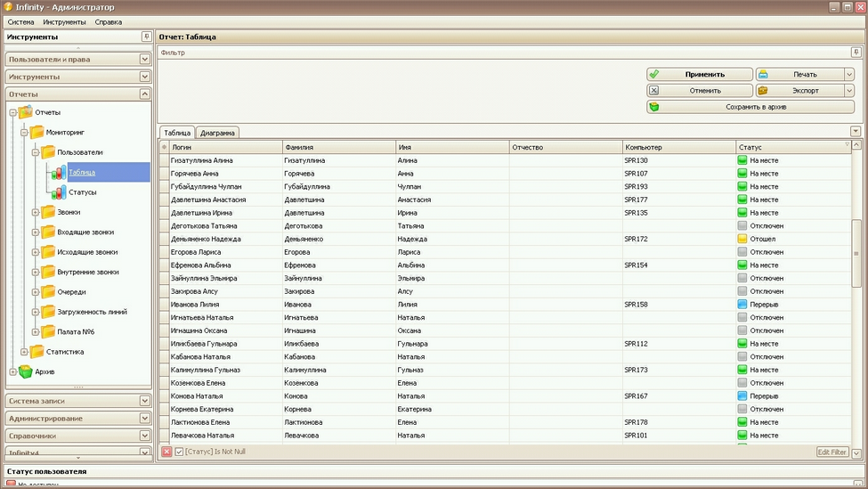Image resolution: width=868 pixels, height=489 pixels.
Task: Sort by the Логин column header
Action: tap(225, 147)
